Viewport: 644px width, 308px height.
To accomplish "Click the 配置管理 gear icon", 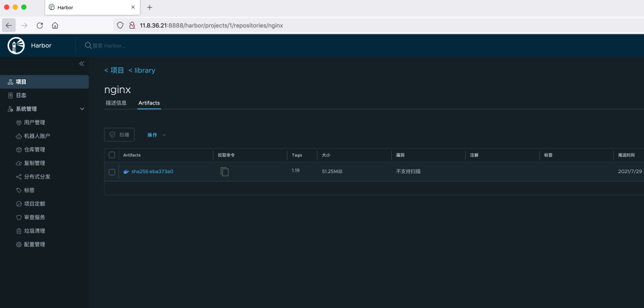I will point(18,245).
